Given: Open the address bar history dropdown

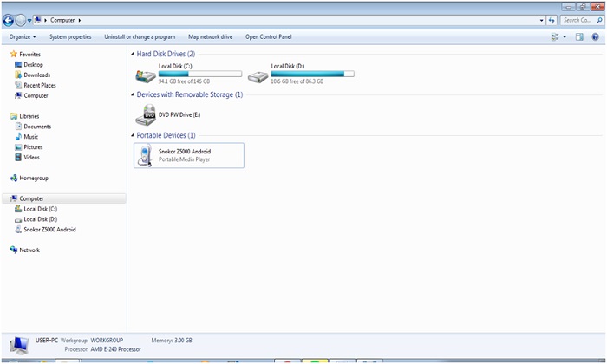Looking at the screenshot, I should [x=541, y=20].
